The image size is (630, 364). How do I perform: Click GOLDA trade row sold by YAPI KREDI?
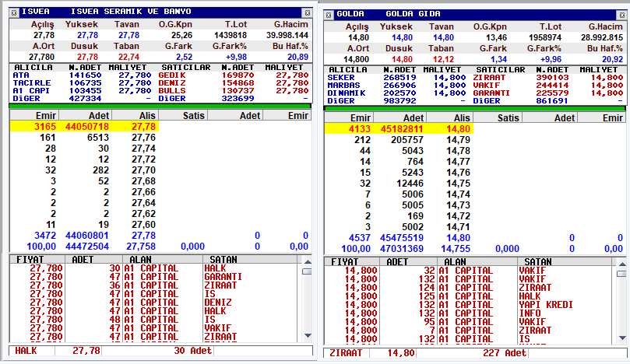[x=470, y=305]
